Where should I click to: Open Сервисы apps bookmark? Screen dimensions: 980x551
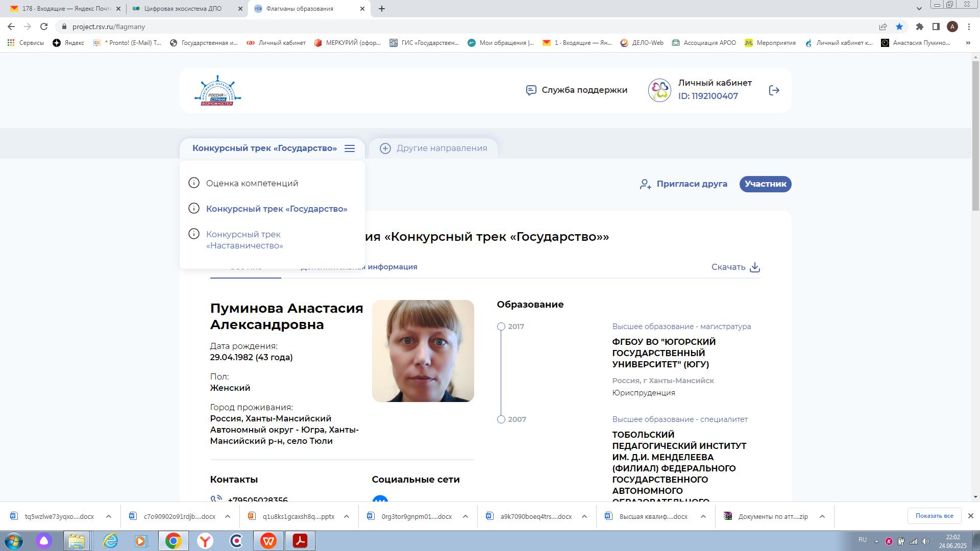tap(26, 43)
